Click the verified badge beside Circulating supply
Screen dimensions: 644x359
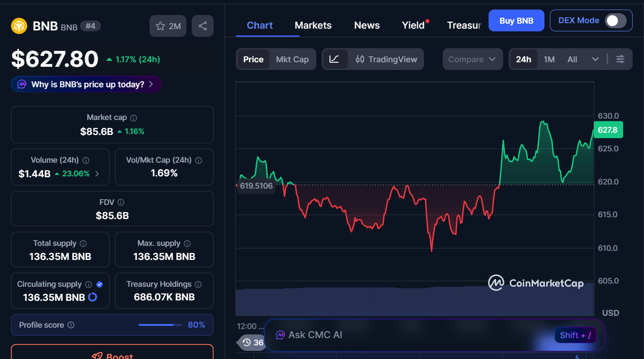[x=99, y=284]
